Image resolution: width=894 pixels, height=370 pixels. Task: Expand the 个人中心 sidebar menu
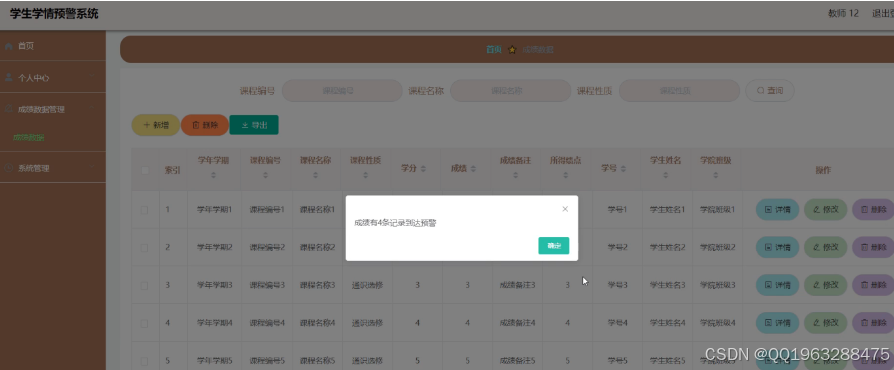(52, 78)
